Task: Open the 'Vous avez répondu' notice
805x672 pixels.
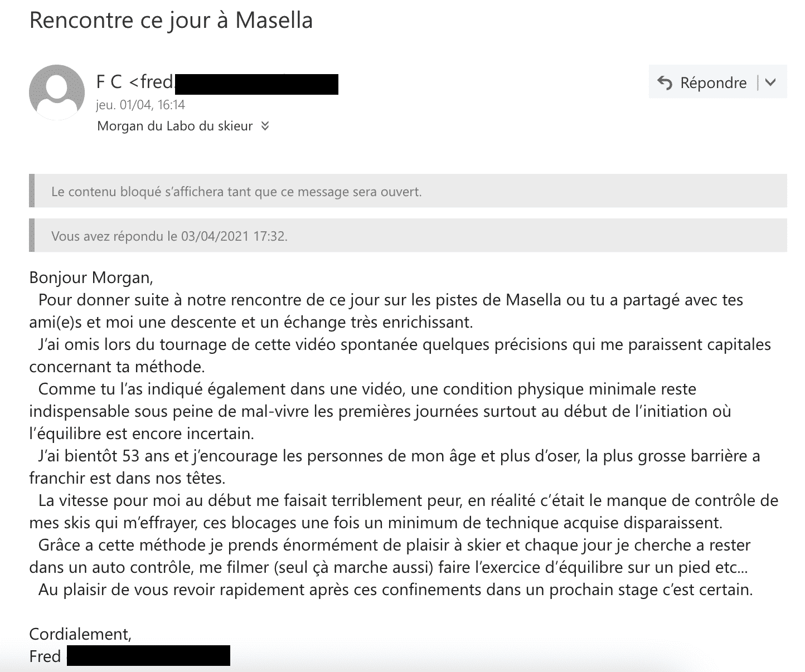Action: [x=408, y=236]
